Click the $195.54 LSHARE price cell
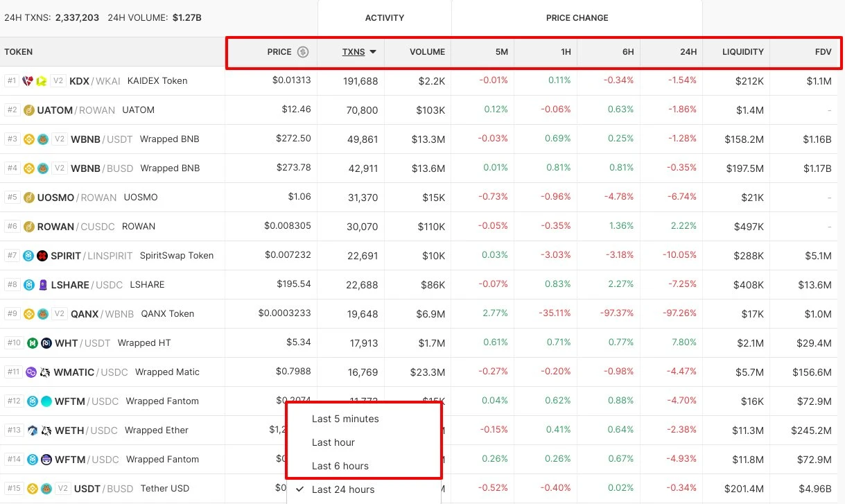 (x=294, y=284)
